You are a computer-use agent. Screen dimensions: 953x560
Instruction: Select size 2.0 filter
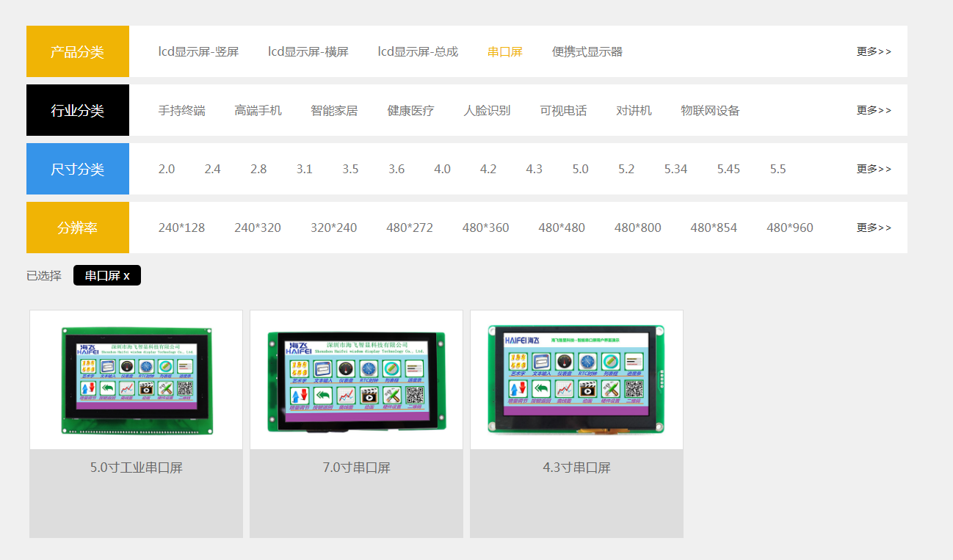(x=167, y=169)
